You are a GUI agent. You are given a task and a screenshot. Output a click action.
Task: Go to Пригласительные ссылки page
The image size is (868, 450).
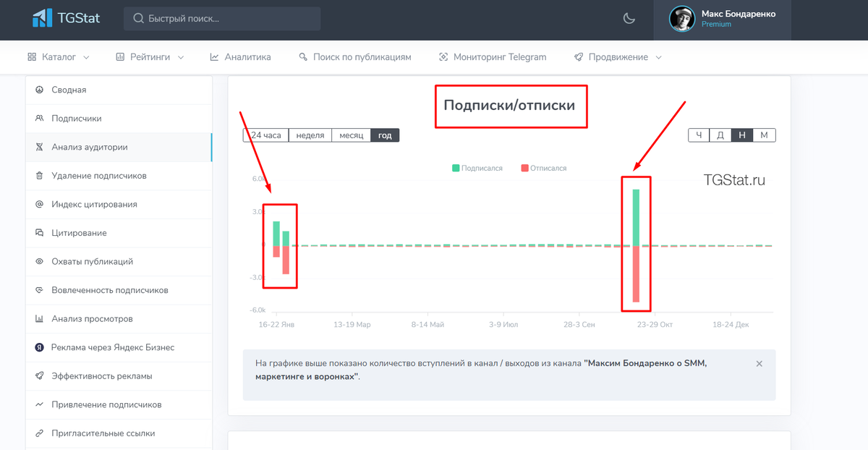(x=119, y=433)
